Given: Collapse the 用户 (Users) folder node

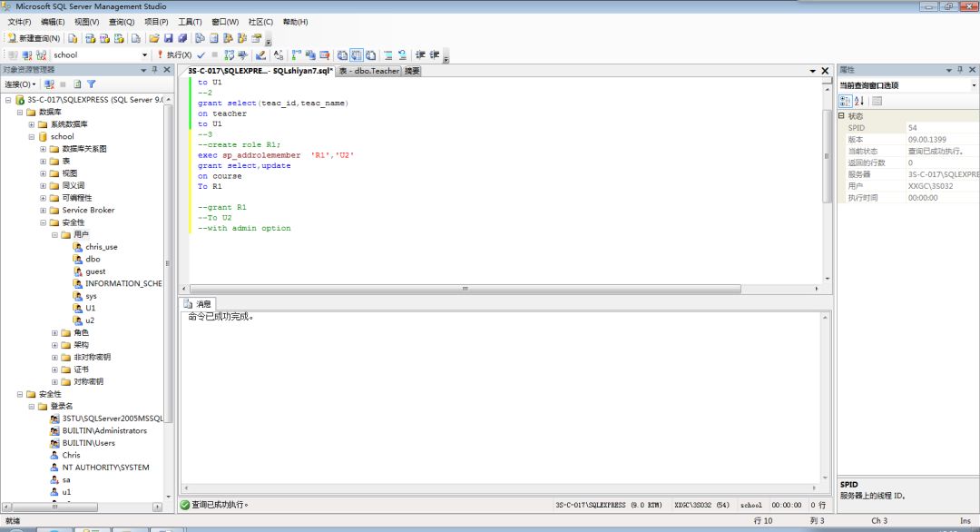Looking at the screenshot, I should 55,234.
